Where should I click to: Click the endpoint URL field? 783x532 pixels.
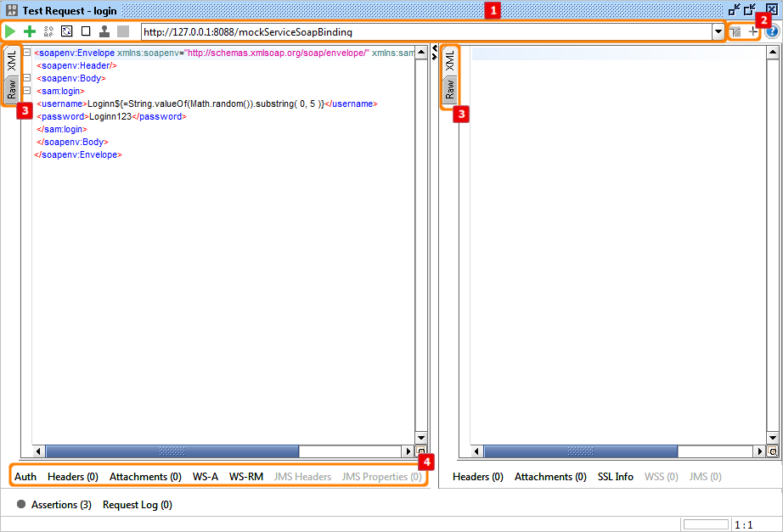click(x=427, y=32)
